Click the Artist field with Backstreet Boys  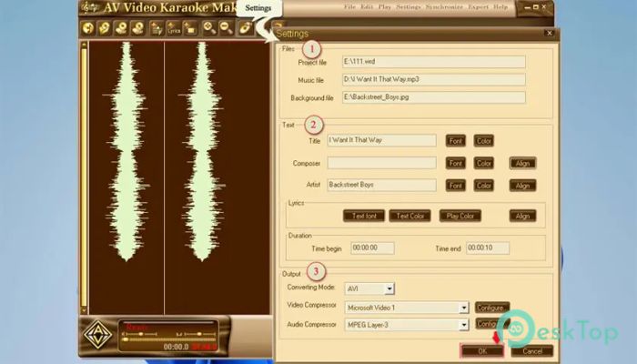pos(381,185)
